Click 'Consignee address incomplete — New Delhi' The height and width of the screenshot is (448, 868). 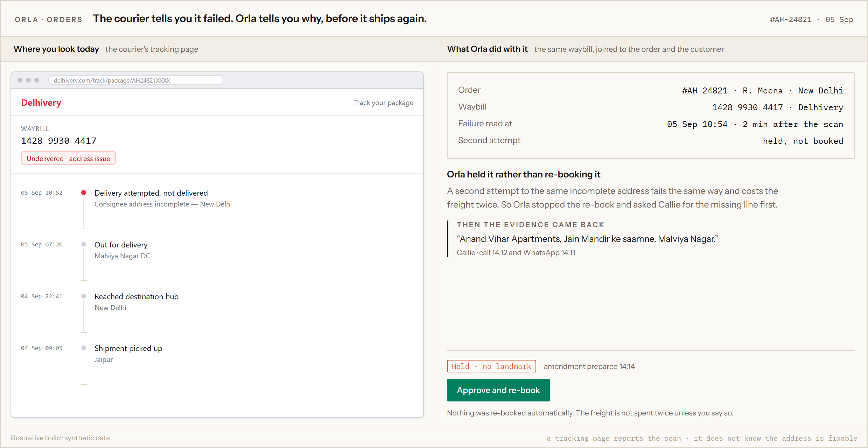[163, 204]
